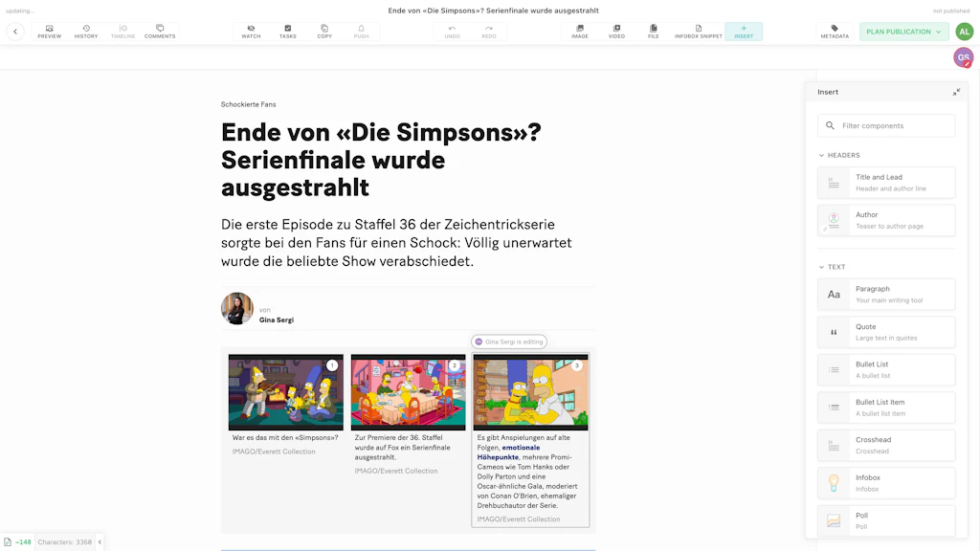The height and width of the screenshot is (551, 980).
Task: Insert the Bullet List Item component
Action: coord(886,408)
